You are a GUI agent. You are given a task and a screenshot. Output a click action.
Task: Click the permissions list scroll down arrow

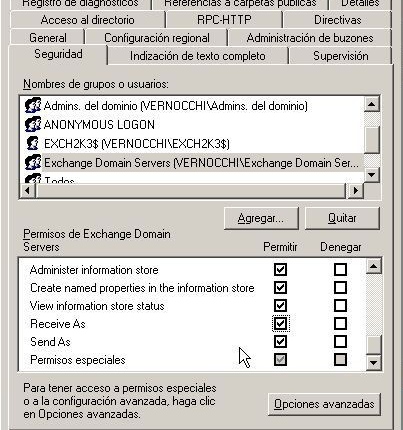coord(373,362)
